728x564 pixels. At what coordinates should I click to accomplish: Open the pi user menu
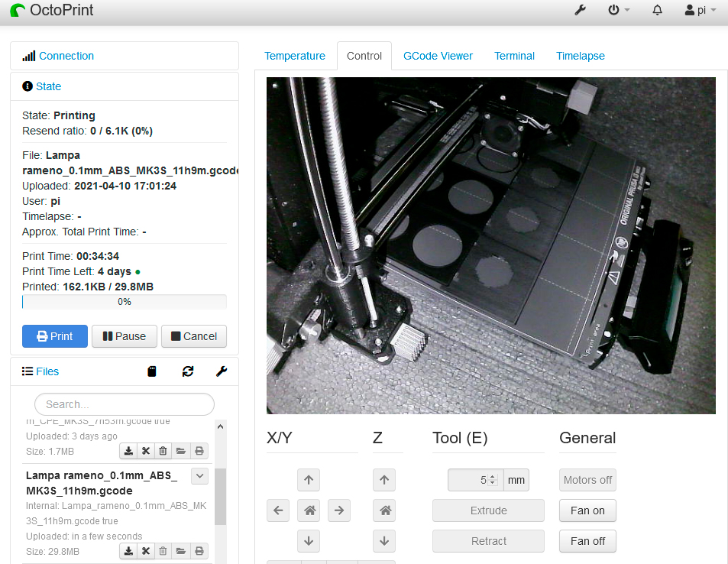(x=700, y=11)
